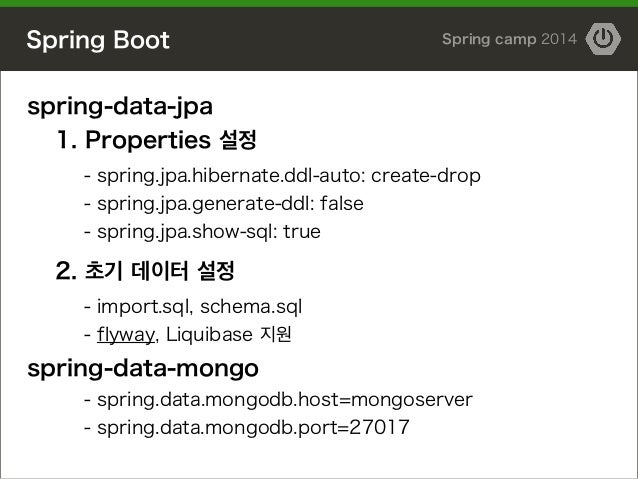Click the Liquibase 지원 text
This screenshot has width=638, height=479.
pos(229,335)
